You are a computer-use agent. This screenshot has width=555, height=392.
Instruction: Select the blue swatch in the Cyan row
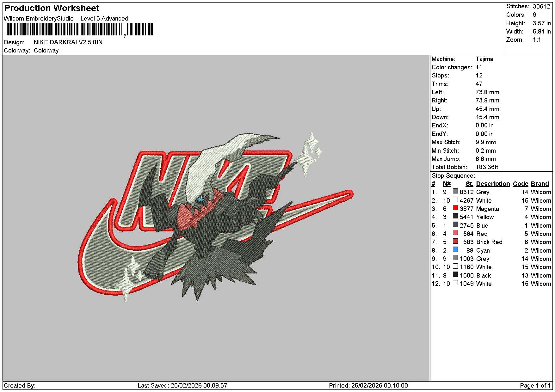click(455, 249)
